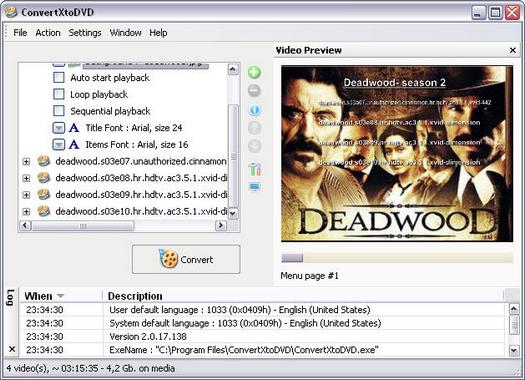
Task: Expand the deadwood.s03e10 tree node
Action: pyautogui.click(x=26, y=212)
